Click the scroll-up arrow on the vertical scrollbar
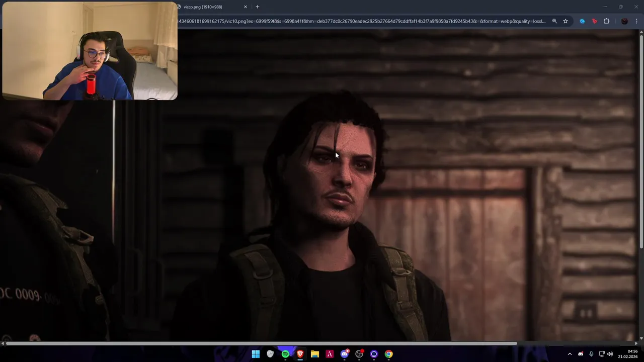 coord(641,32)
